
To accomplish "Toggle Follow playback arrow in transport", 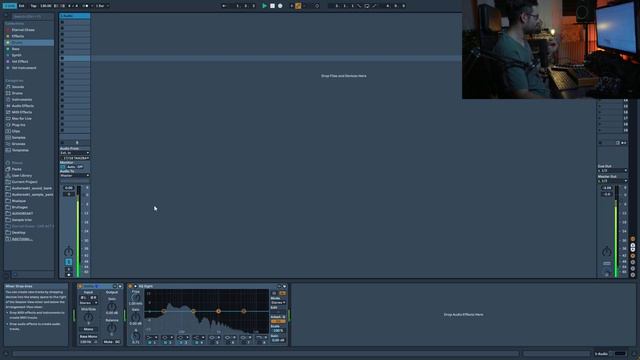I will pos(224,6).
